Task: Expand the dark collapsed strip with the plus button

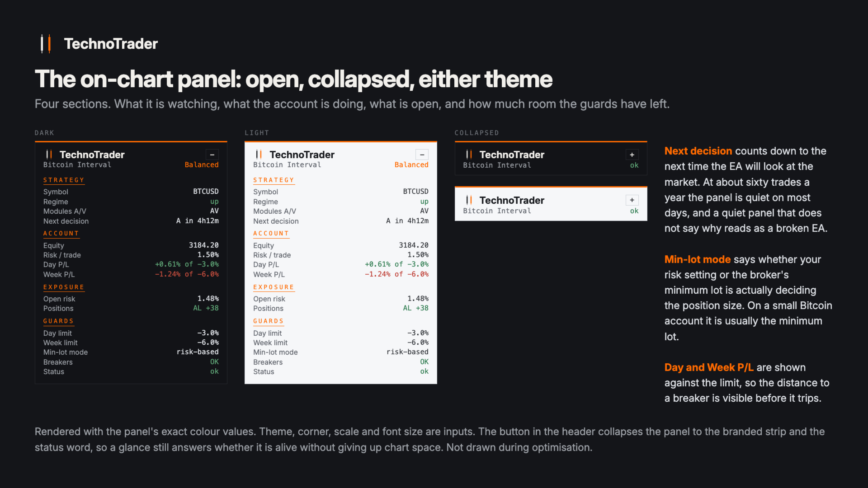Action: (632, 155)
